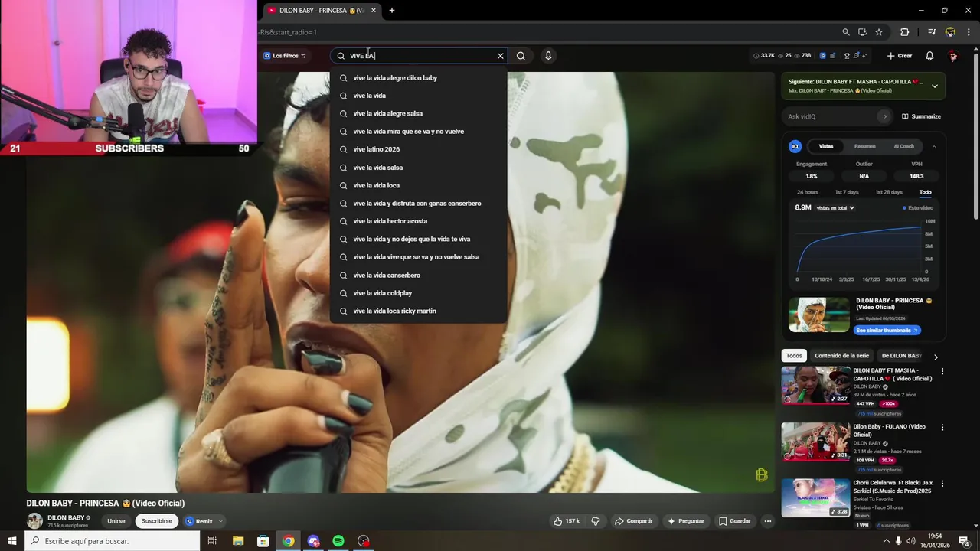Switch to the Resumen tab
Image resolution: width=980 pixels, height=551 pixels.
864,146
